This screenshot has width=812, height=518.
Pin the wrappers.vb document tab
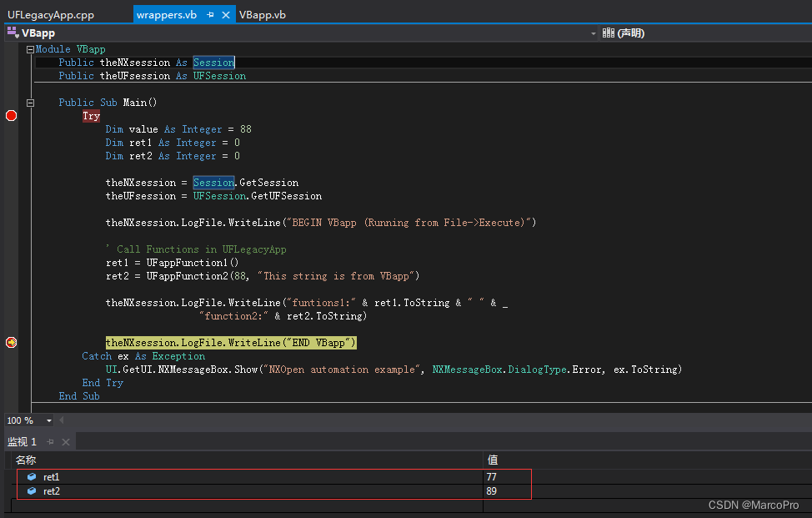tap(210, 14)
